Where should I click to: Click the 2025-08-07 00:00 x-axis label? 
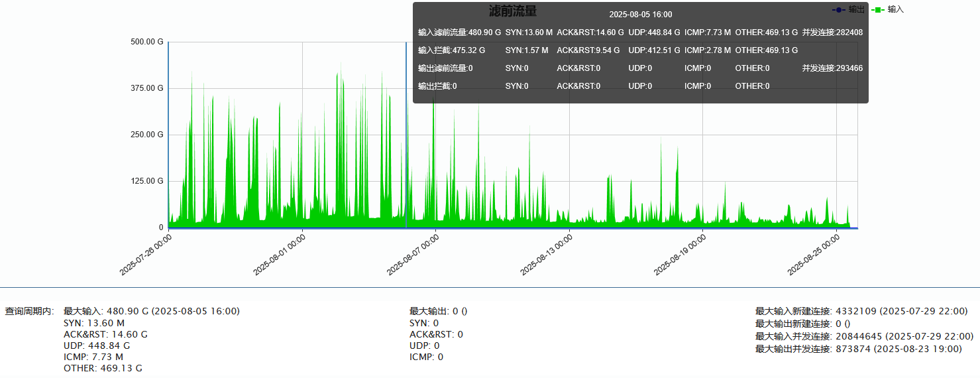(413, 253)
